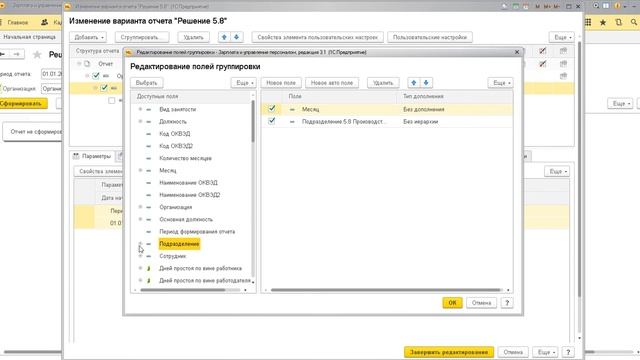This screenshot has width=640, height=360.
Task: Expand the Организация field
Action: [x=140, y=207]
